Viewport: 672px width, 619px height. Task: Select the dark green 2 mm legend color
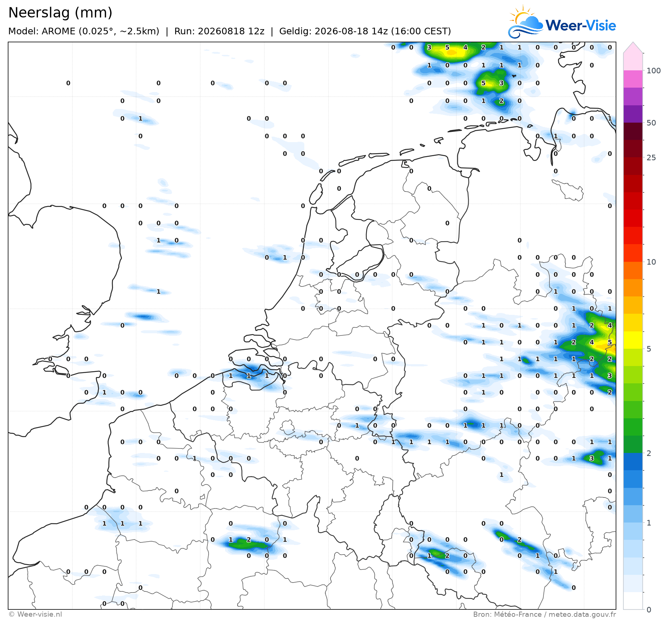tap(633, 444)
